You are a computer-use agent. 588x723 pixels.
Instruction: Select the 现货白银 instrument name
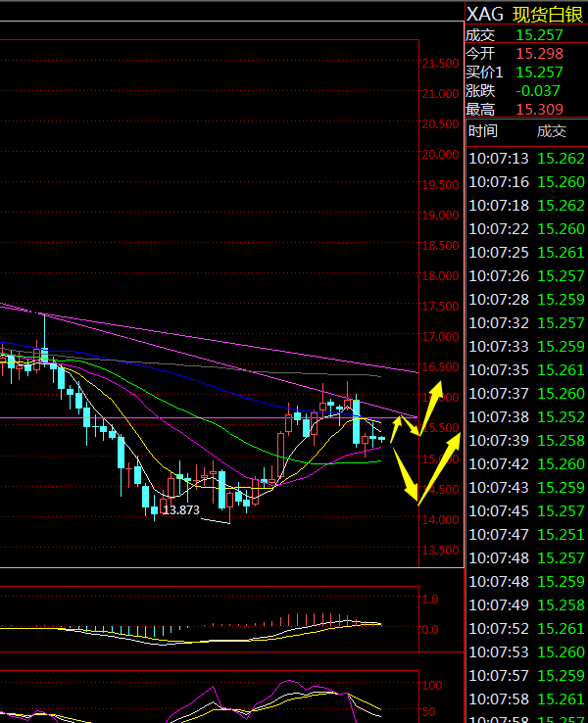pyautogui.click(x=548, y=13)
